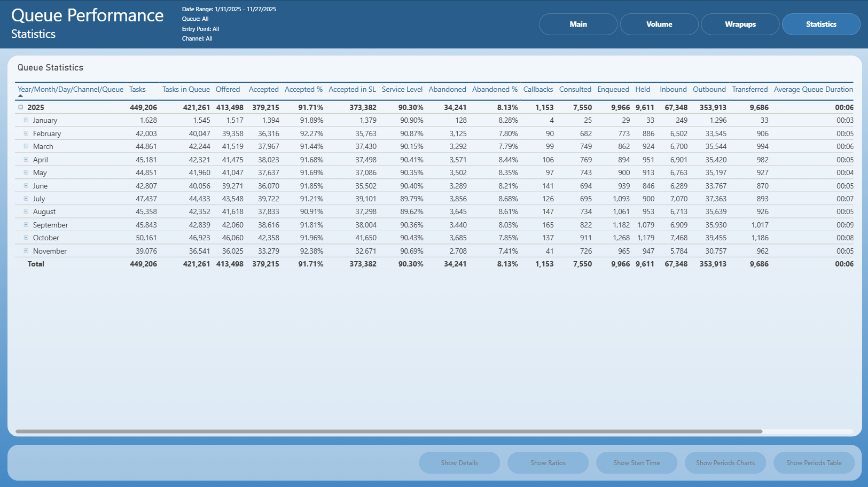Select the Statistics tab
The height and width of the screenshot is (487, 868).
[x=821, y=24]
